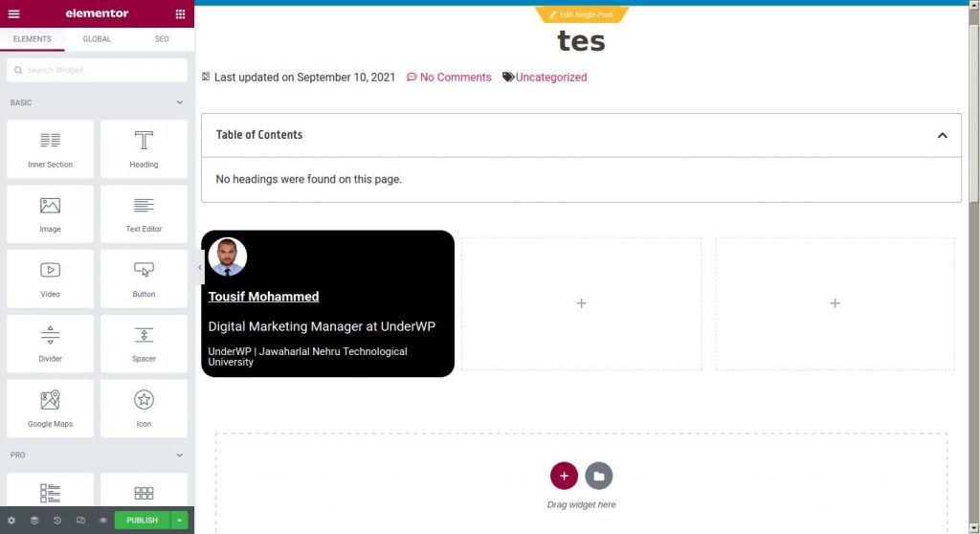Toggle responsive mode icon in footer
The image size is (980, 534).
80,521
